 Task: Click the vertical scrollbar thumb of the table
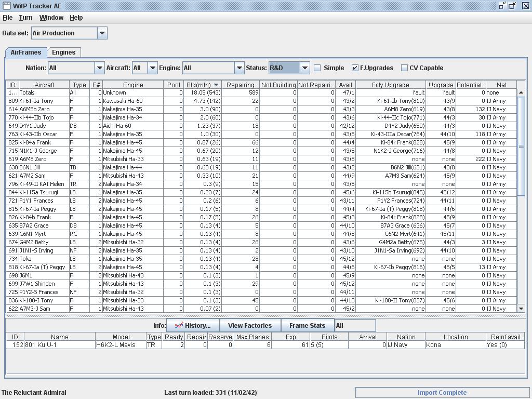521,146
